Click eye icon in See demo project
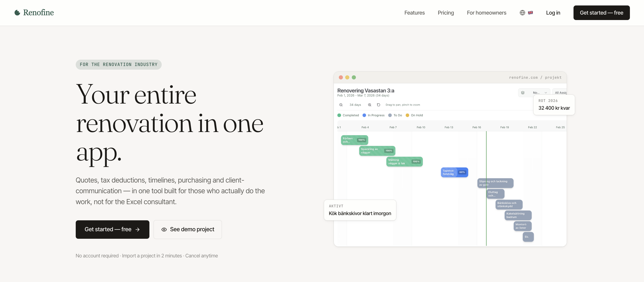The width and height of the screenshot is (644, 282). (164, 229)
